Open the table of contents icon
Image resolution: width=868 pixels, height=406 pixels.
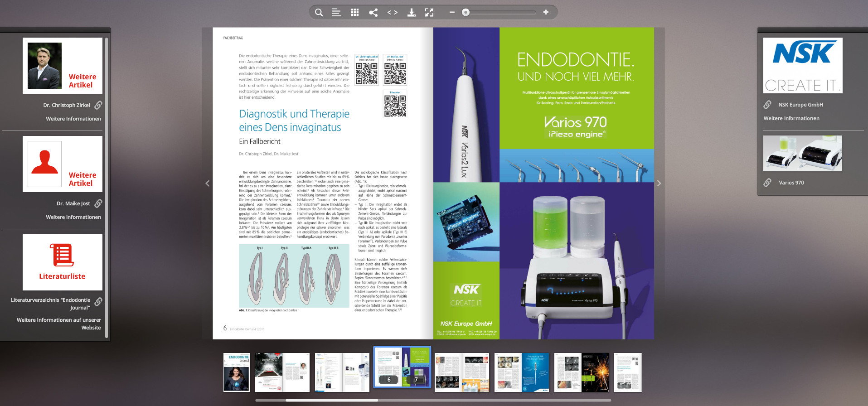click(x=336, y=13)
